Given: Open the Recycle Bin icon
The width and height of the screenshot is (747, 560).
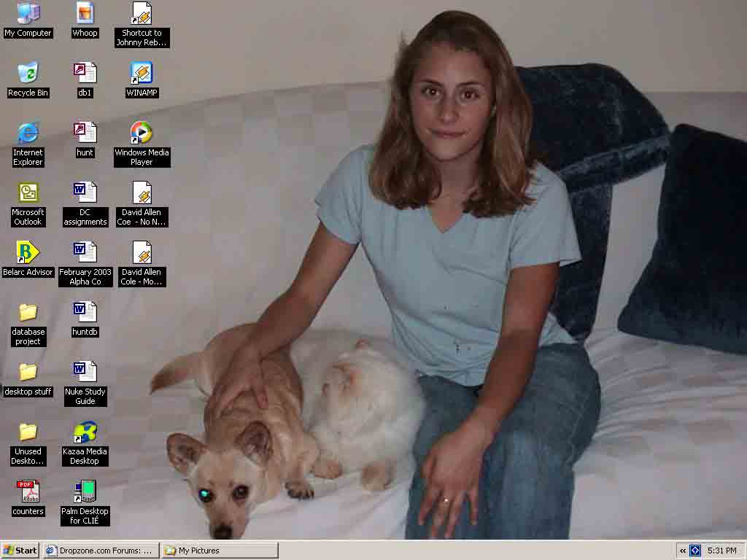Looking at the screenshot, I should [x=28, y=74].
